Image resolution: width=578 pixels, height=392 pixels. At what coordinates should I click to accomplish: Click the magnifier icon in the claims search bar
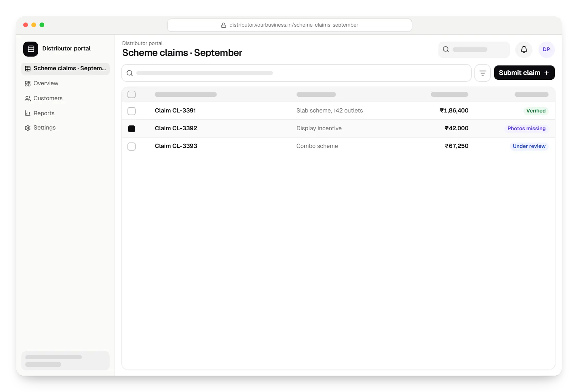[x=130, y=73]
